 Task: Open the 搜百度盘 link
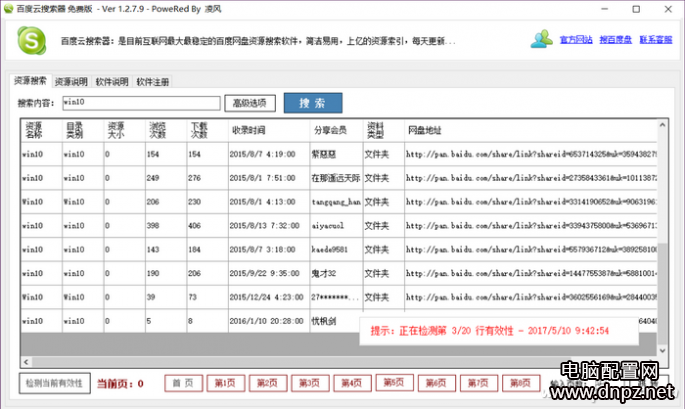616,40
